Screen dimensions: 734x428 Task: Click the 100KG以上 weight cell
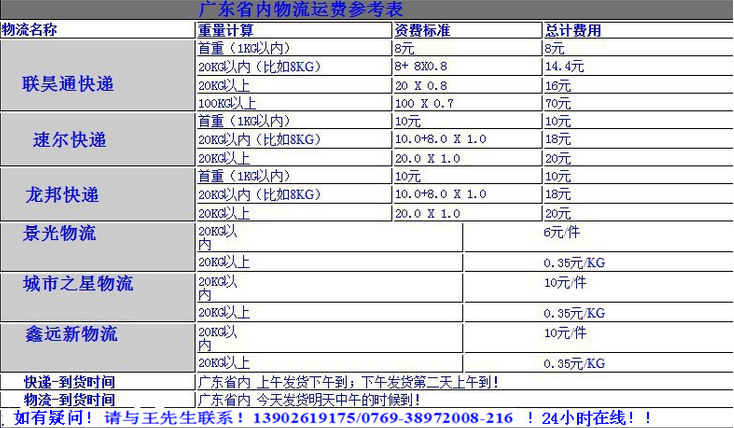[x=225, y=103]
